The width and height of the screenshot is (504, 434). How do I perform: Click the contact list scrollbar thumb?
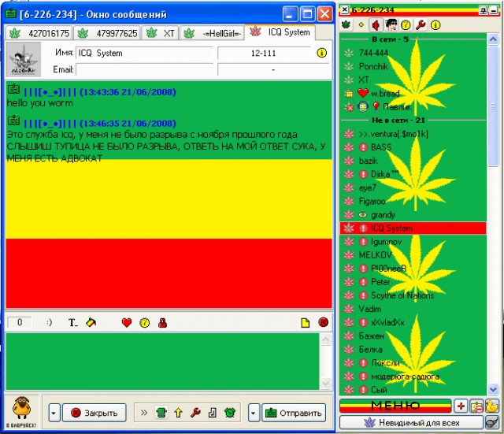click(493, 106)
